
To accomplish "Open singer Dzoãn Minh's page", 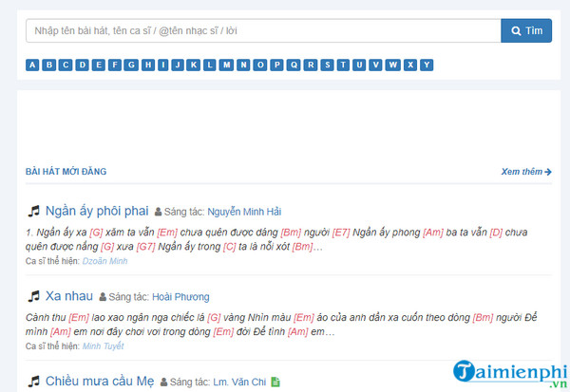I will [104, 261].
